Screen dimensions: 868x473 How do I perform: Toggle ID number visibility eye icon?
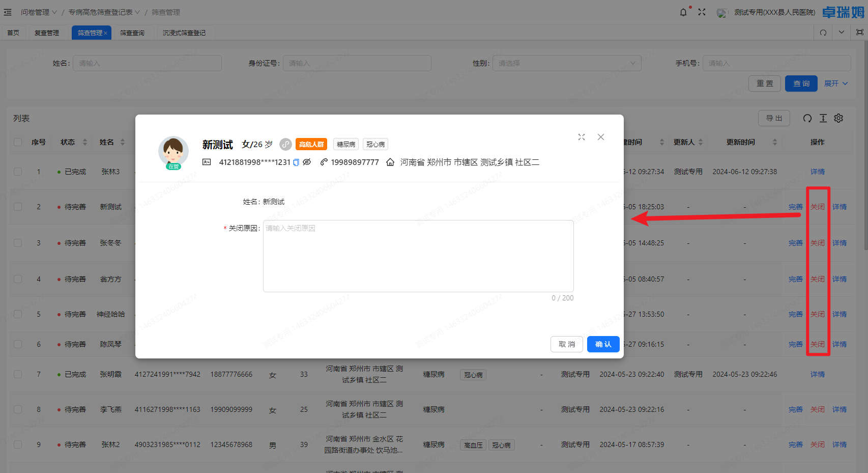pos(307,162)
